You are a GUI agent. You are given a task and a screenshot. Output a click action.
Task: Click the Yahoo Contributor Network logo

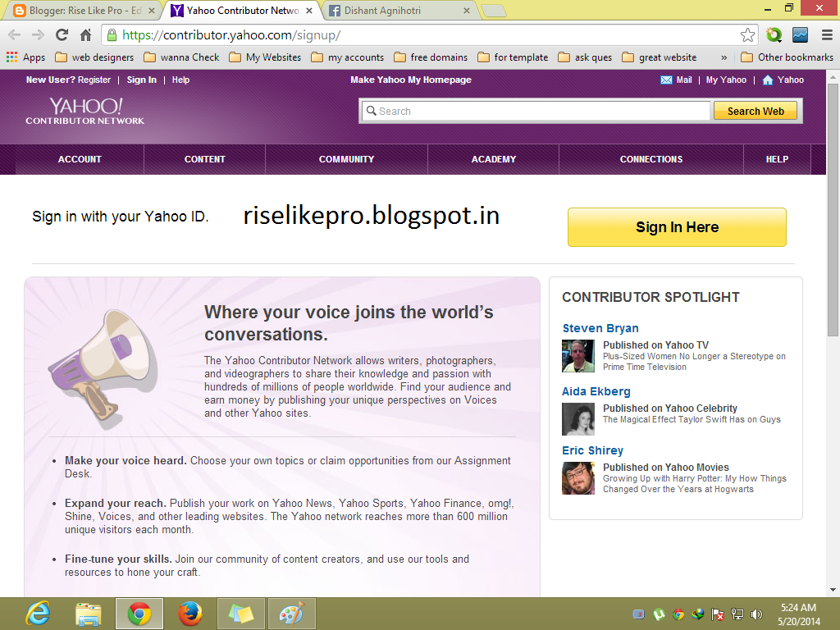coord(85,112)
